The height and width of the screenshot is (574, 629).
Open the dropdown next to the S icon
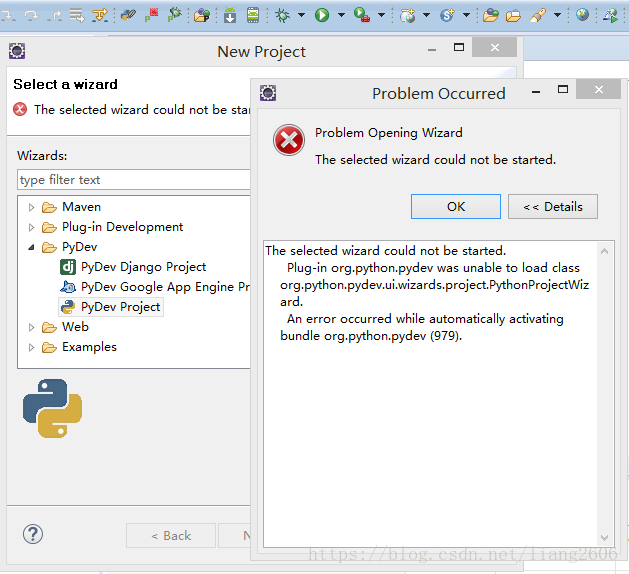pos(466,15)
